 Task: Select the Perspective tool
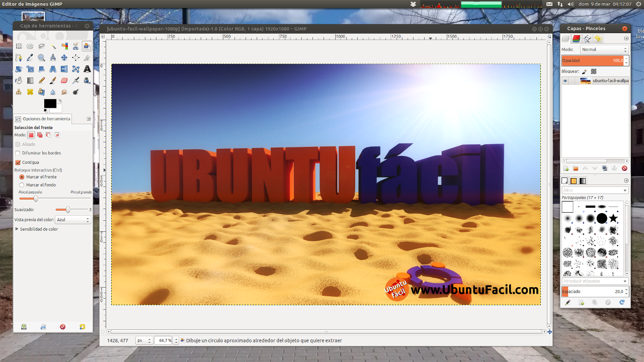tap(53, 69)
